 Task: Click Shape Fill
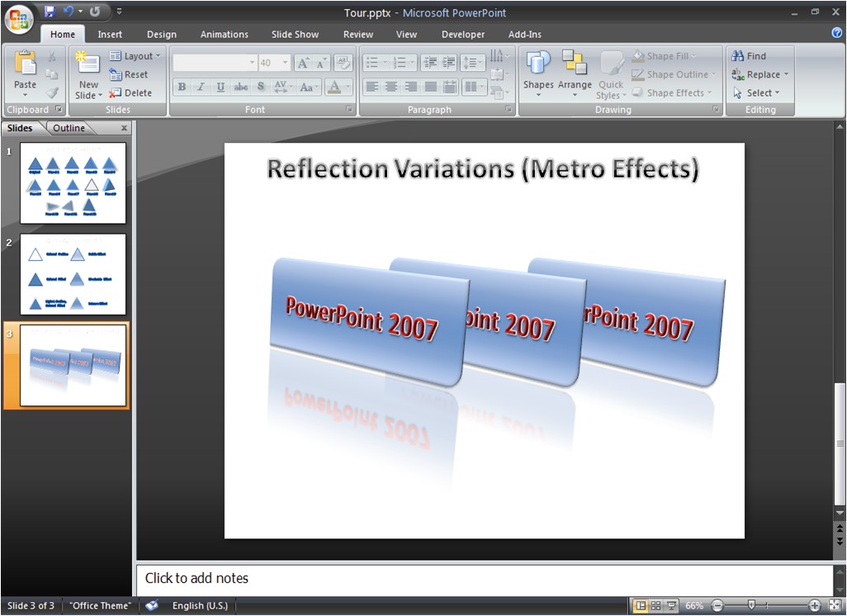coord(665,55)
